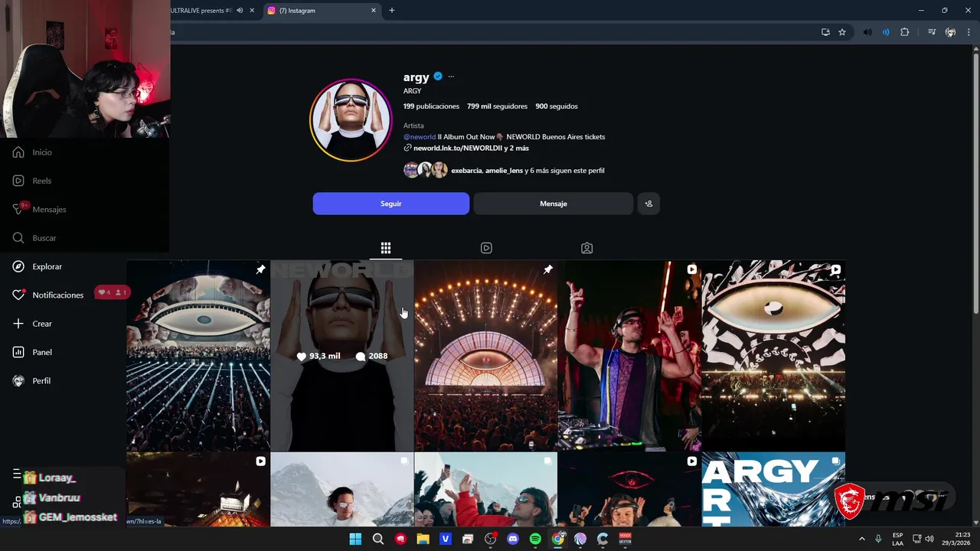Viewport: 980px width, 551px height.
Task: Open Spotify from the taskbar
Action: coord(535,539)
